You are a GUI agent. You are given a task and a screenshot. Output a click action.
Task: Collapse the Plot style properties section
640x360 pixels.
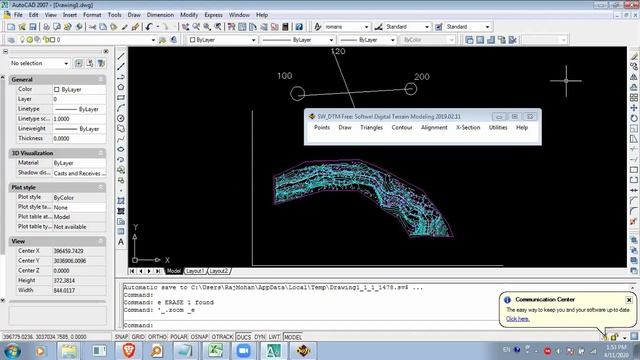point(100,187)
